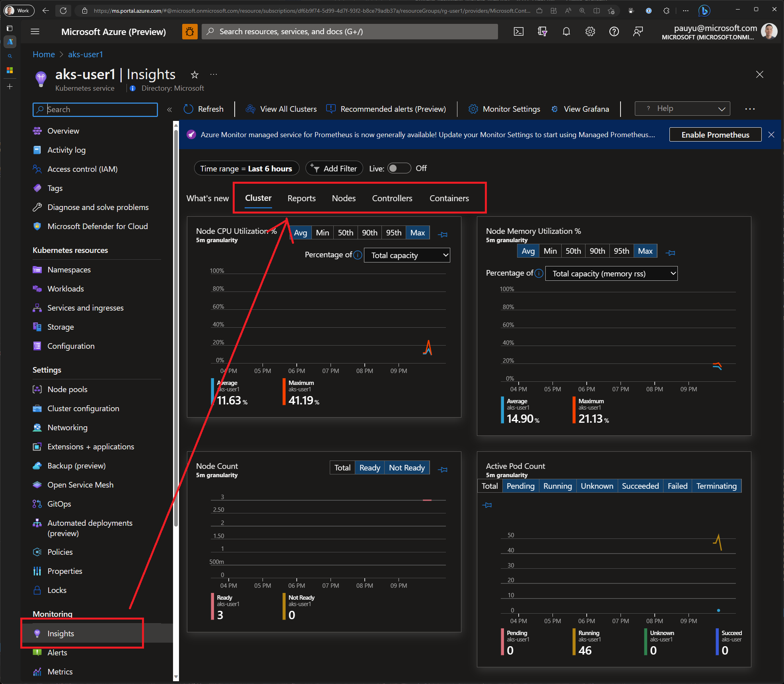The image size is (784, 684).
Task: Go to Home breadcrumb link
Action: pyautogui.click(x=44, y=54)
